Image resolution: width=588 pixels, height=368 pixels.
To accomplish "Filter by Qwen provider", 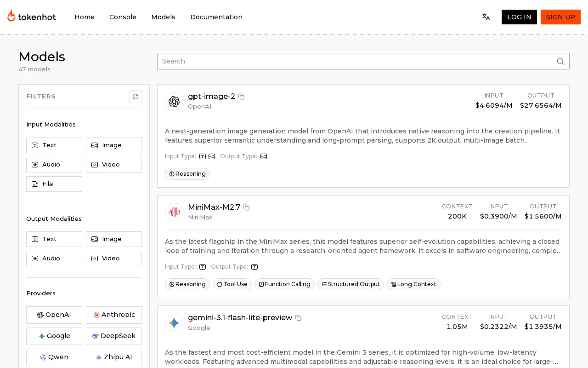I will click(x=54, y=357).
